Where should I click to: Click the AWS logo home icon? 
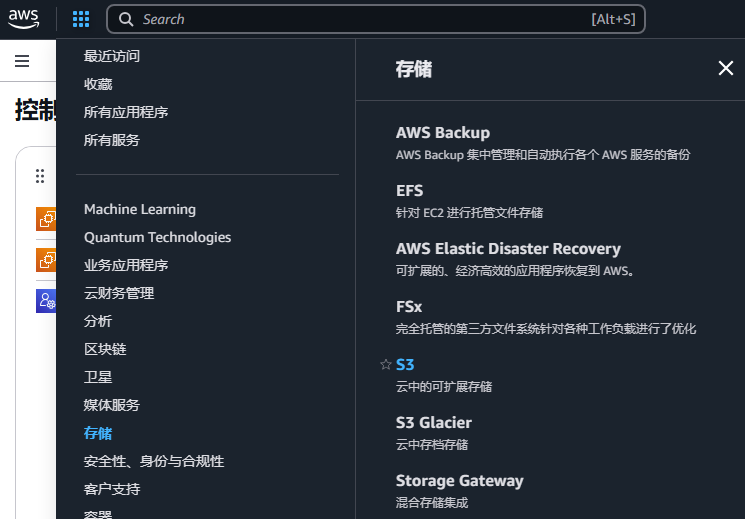(23, 19)
